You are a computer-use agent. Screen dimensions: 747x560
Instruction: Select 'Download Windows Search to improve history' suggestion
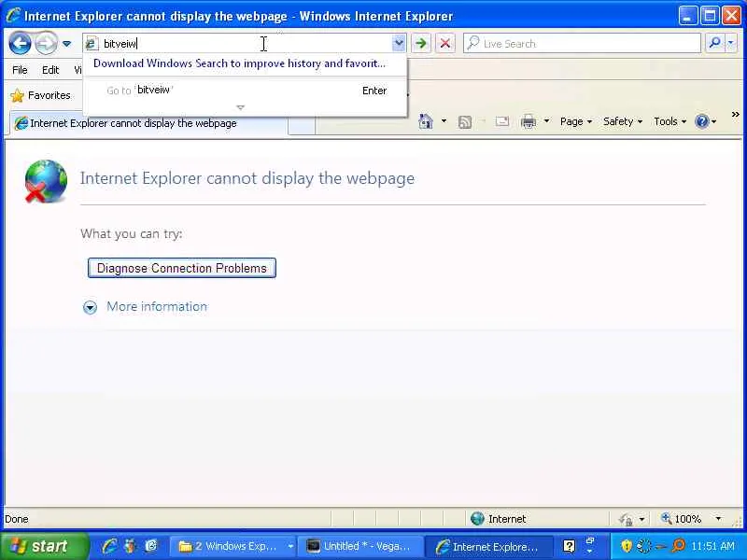coord(239,63)
